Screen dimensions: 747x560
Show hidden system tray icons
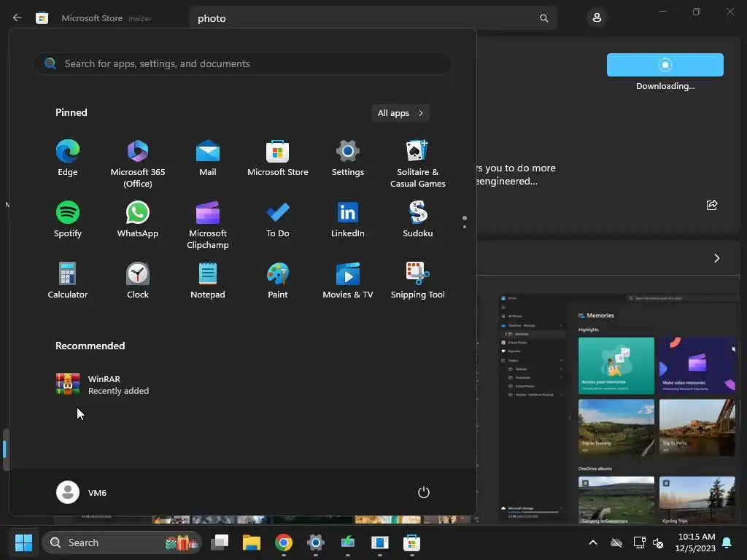click(593, 542)
